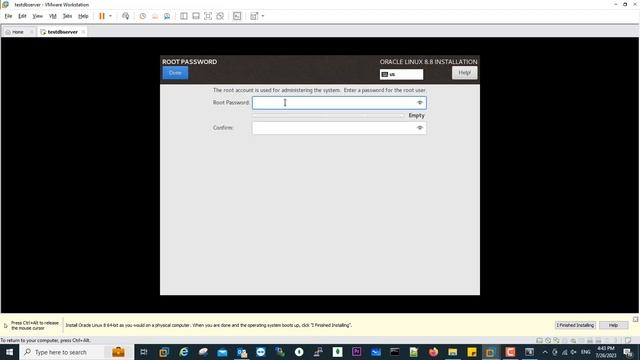Open the VM menu

(x=53, y=16)
